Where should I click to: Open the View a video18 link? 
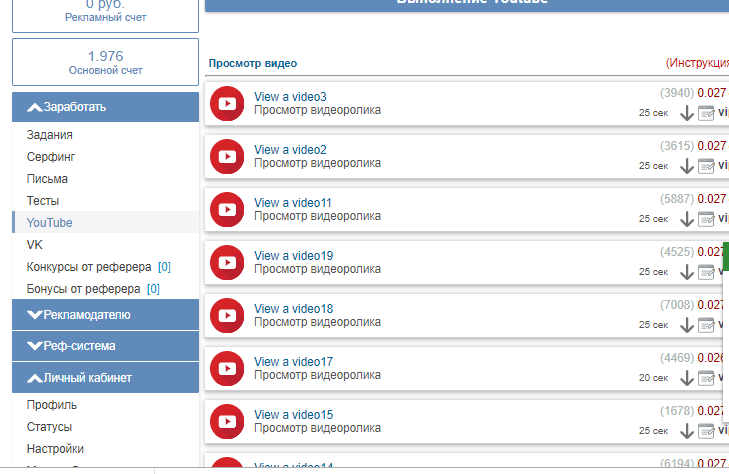(293, 309)
